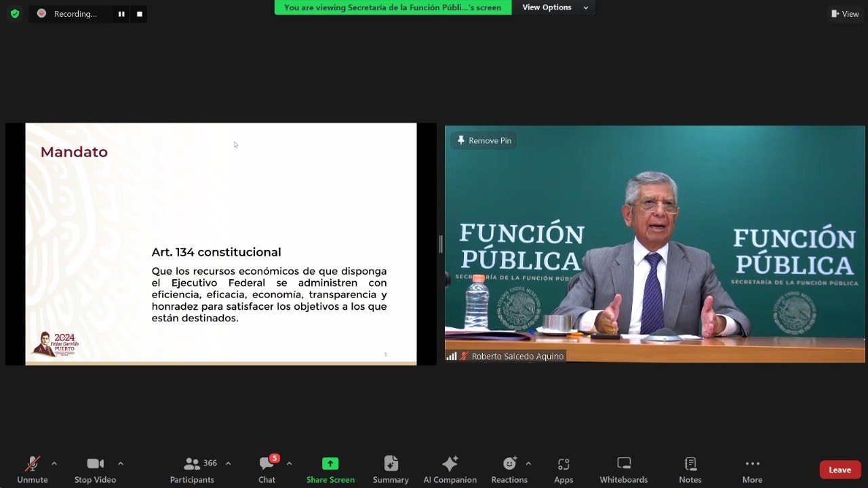
Task: Open the Participants panel
Action: pyautogui.click(x=193, y=470)
